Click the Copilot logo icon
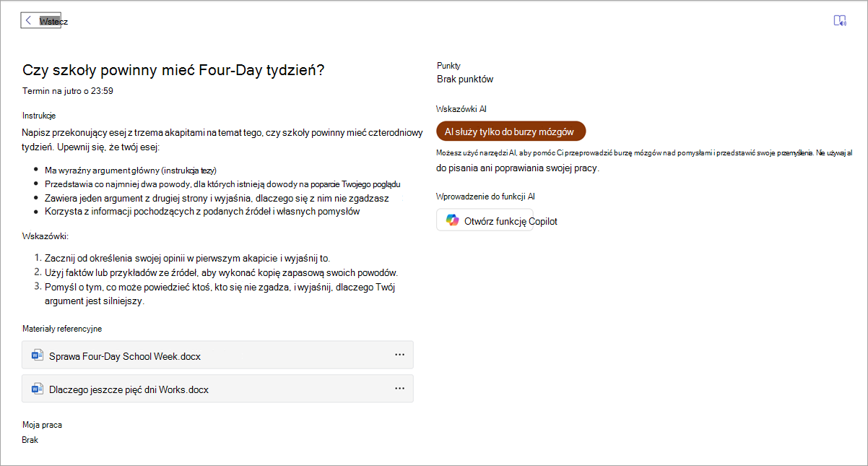 tap(452, 220)
